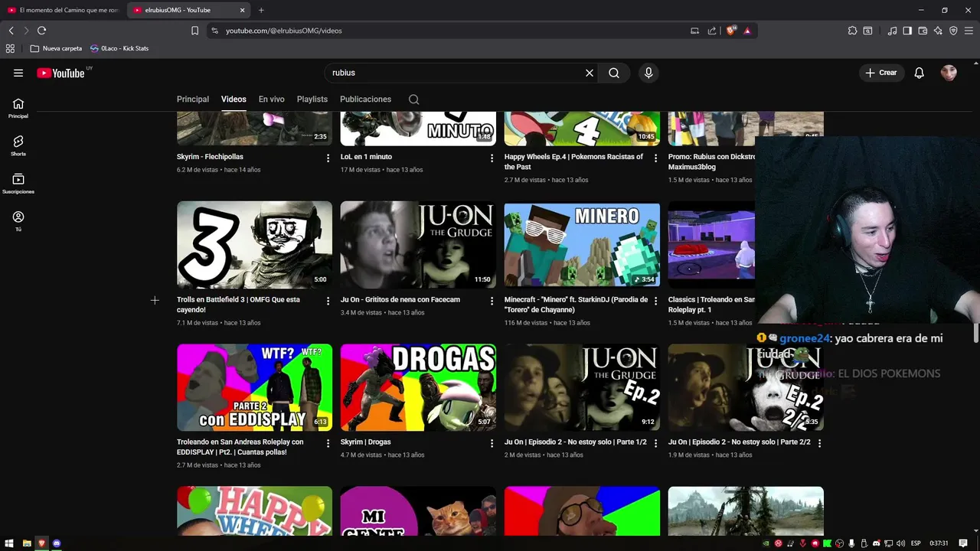Open options for Skyrim | Drogas video
The image size is (980, 551).
(492, 443)
